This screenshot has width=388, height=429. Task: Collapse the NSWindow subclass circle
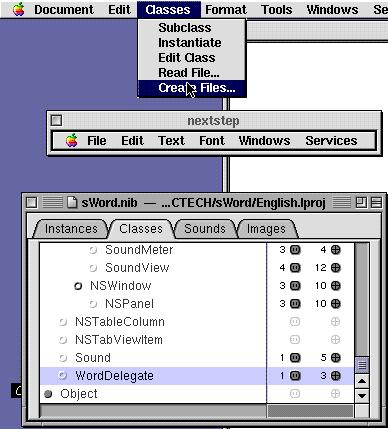click(78, 286)
